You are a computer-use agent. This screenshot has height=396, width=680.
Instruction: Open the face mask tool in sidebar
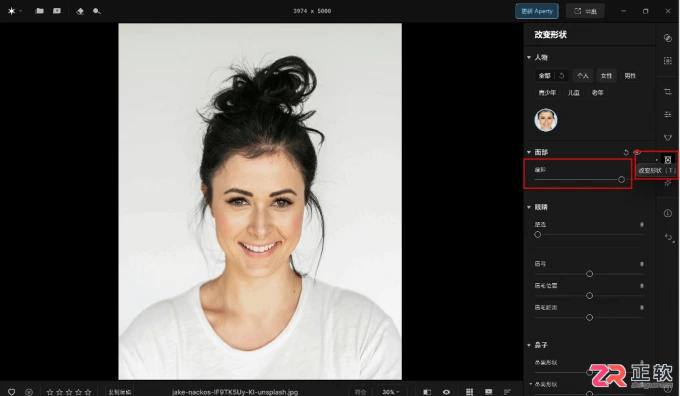[667, 137]
